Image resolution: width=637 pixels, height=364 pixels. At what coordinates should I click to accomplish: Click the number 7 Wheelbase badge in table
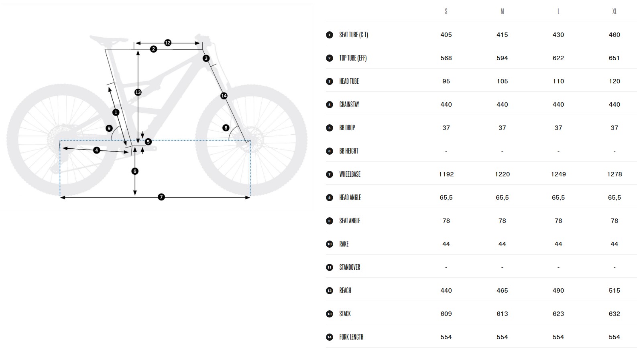pos(330,174)
